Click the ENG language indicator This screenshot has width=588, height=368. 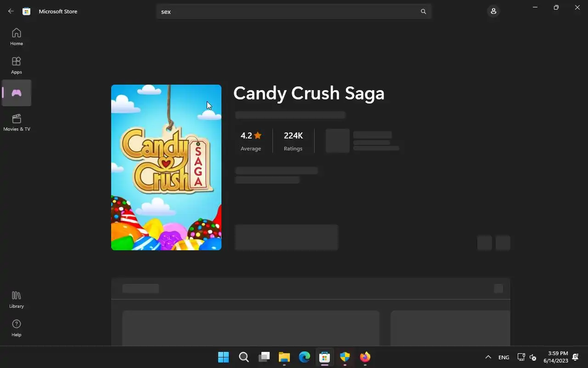pyautogui.click(x=504, y=357)
